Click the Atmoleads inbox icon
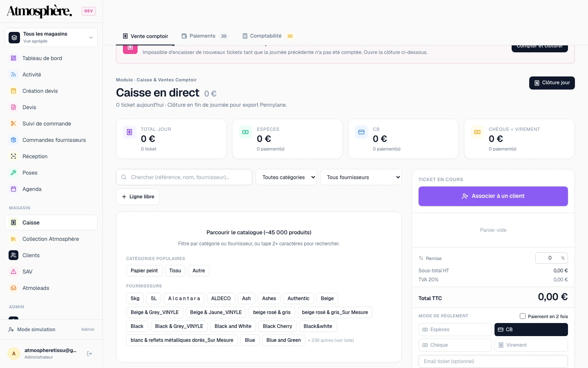 [13, 288]
